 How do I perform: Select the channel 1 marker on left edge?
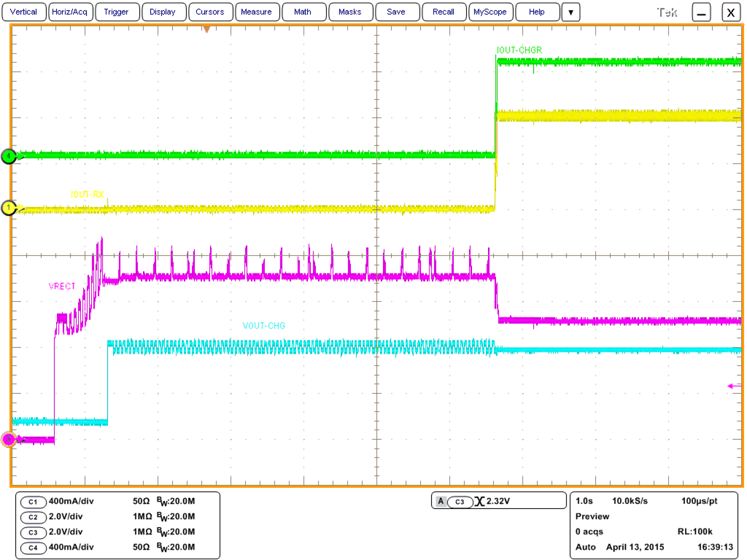click(x=8, y=208)
